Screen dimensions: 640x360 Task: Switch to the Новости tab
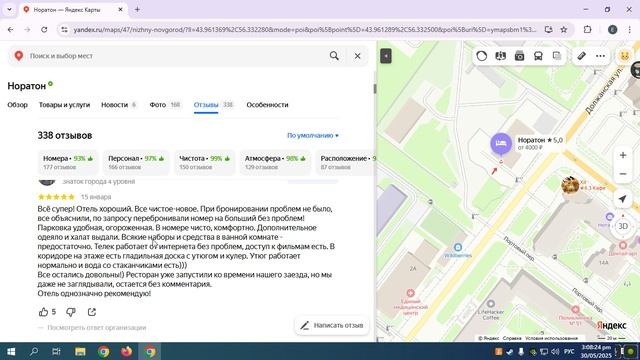tap(118, 105)
